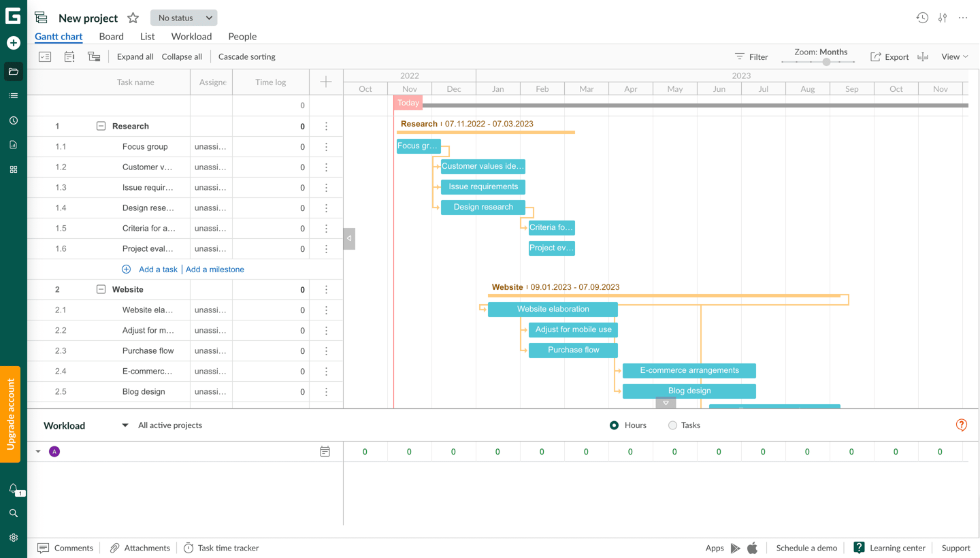This screenshot has width=980, height=558.
Task: Switch workload view to Tasks
Action: click(x=672, y=425)
